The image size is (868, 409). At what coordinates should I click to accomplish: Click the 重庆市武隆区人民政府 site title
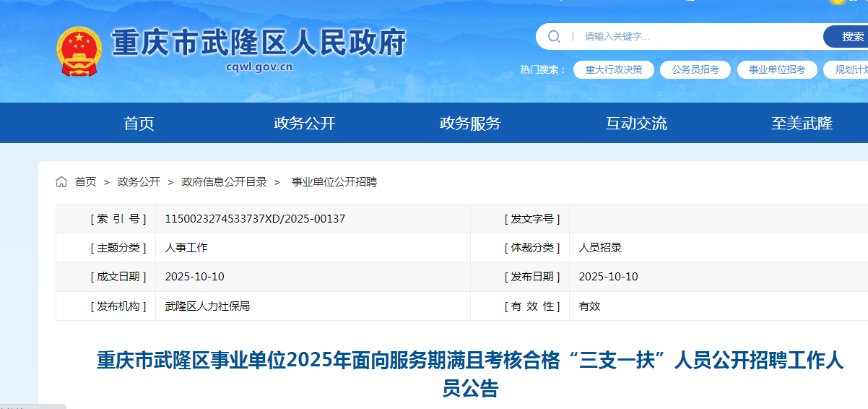pyautogui.click(x=259, y=43)
